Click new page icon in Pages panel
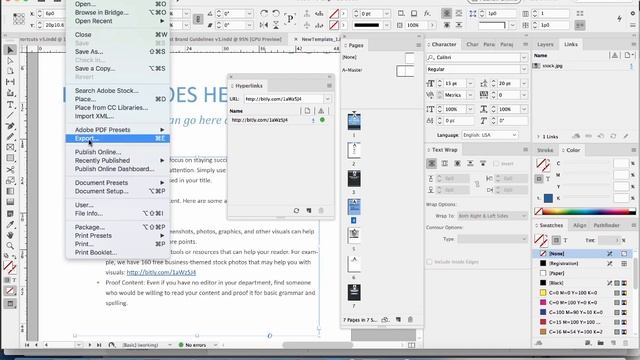 point(398,320)
